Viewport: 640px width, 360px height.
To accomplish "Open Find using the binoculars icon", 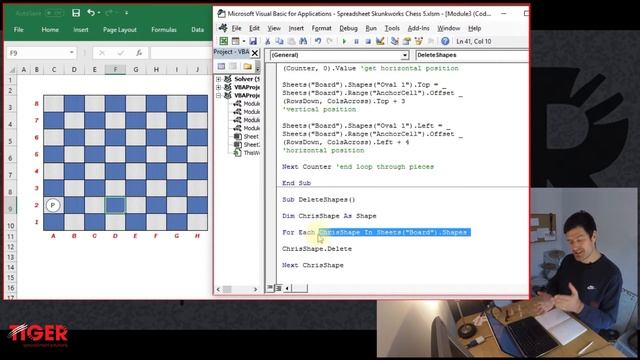I will tap(303, 41).
